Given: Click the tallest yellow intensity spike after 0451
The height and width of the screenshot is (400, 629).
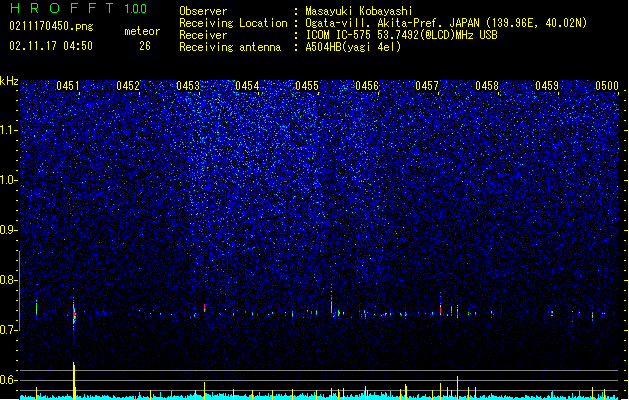Looking at the screenshot, I should (x=74, y=380).
